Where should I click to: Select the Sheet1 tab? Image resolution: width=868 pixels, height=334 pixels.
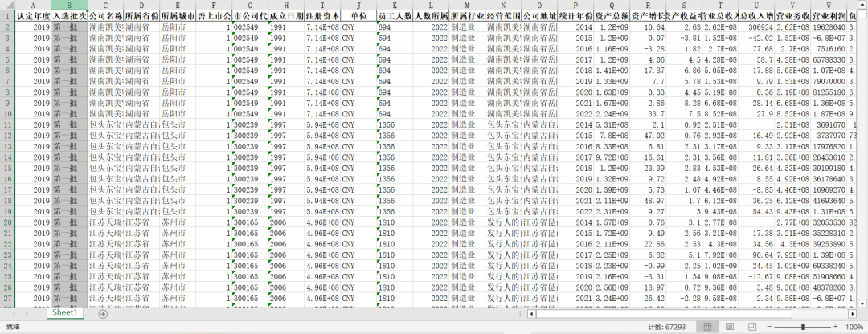click(65, 312)
